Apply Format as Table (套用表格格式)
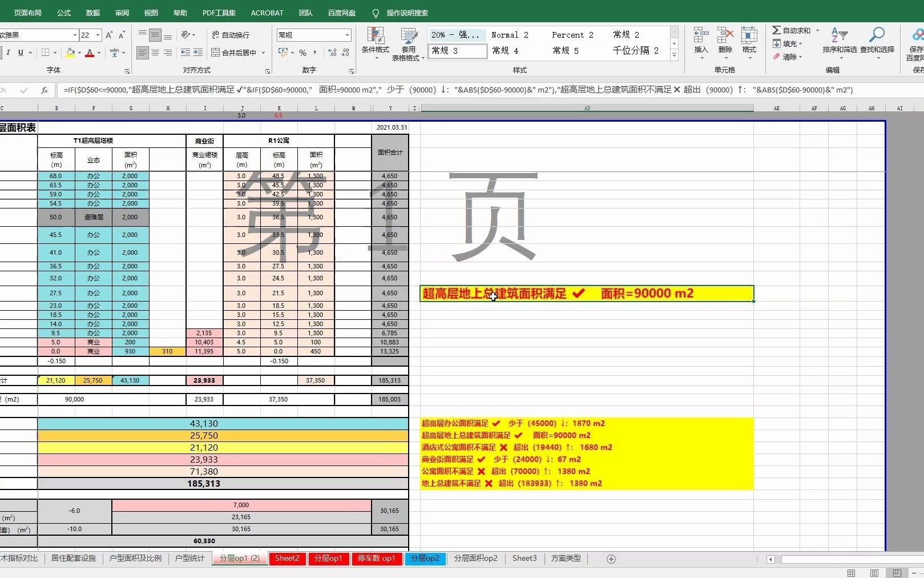Viewport: 924px width, 578px height. (409, 43)
